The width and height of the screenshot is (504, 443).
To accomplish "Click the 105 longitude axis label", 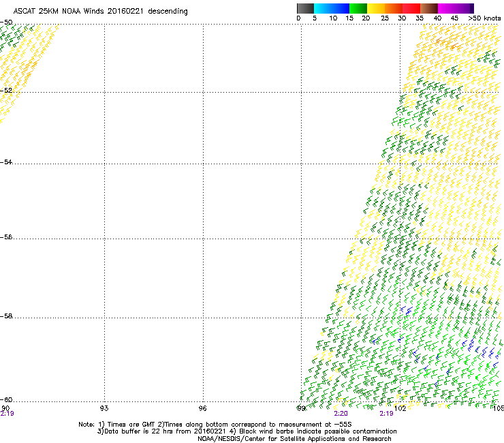I will coord(499,408).
